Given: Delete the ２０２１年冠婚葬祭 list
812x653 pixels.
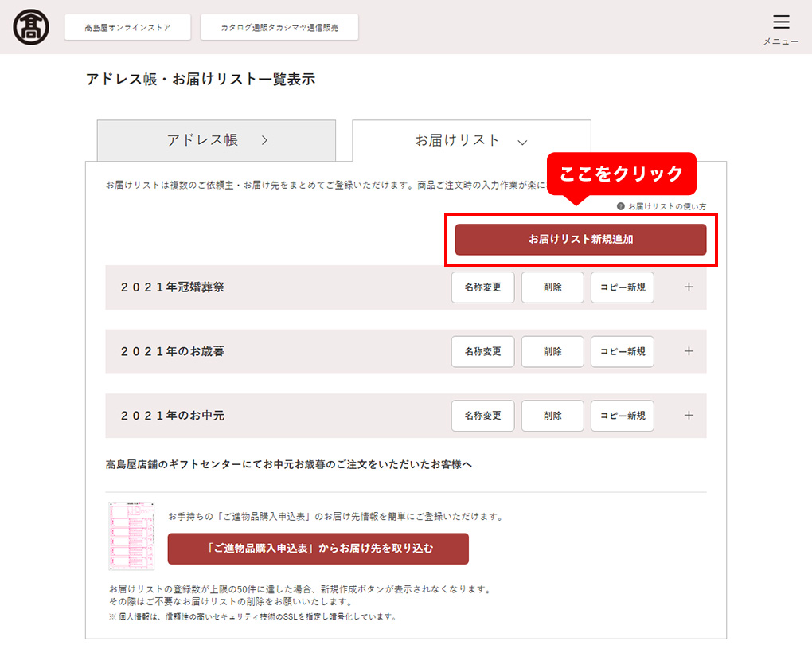Looking at the screenshot, I should pos(552,287).
